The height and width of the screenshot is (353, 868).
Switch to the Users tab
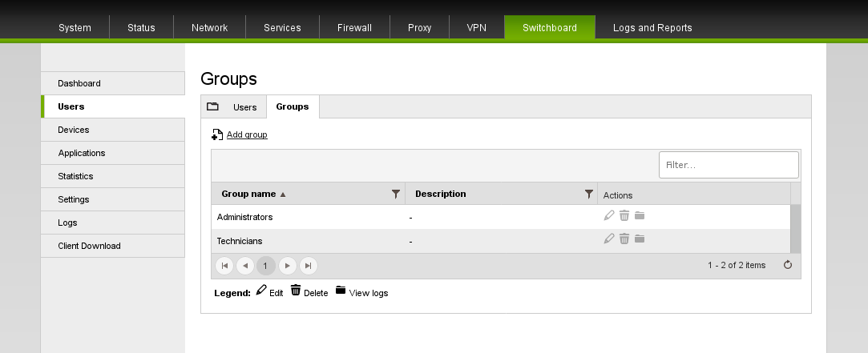pos(244,107)
